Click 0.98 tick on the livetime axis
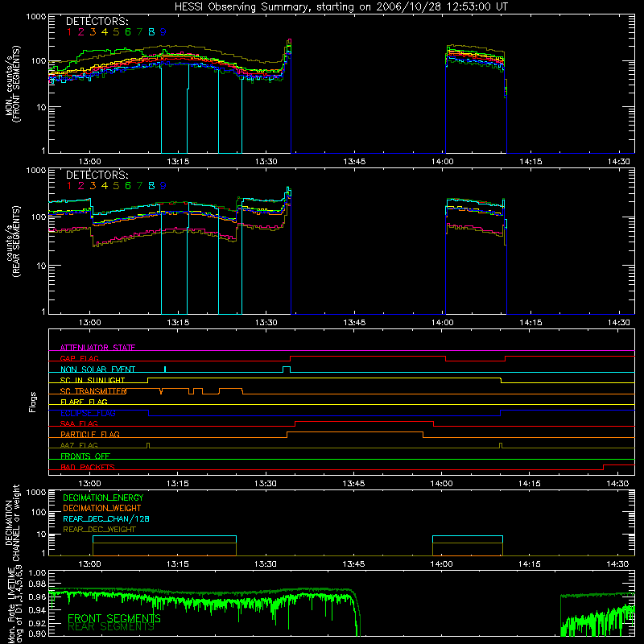Screen dimensions: 644x644 point(37,584)
